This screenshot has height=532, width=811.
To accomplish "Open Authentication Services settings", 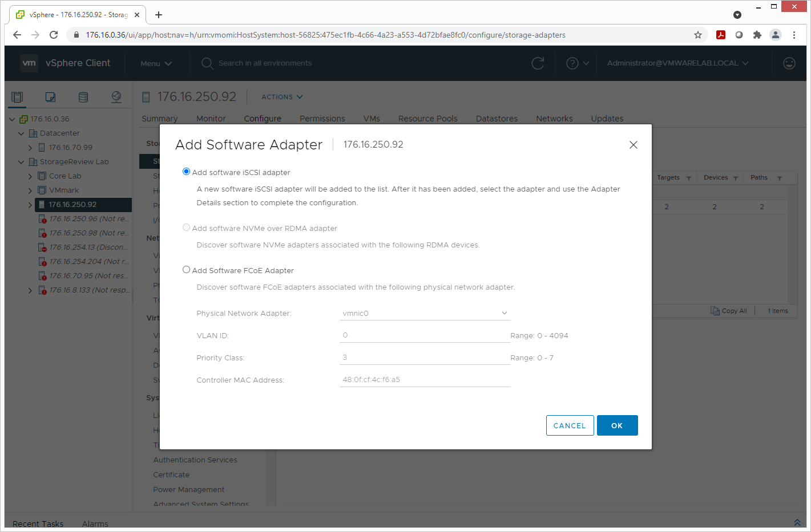I will (195, 460).
